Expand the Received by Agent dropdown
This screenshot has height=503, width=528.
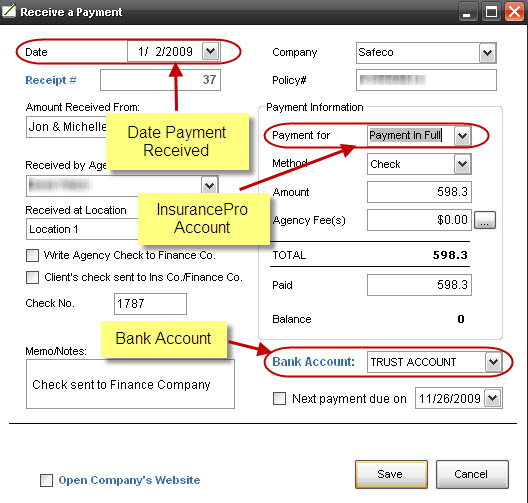pyautogui.click(x=209, y=186)
